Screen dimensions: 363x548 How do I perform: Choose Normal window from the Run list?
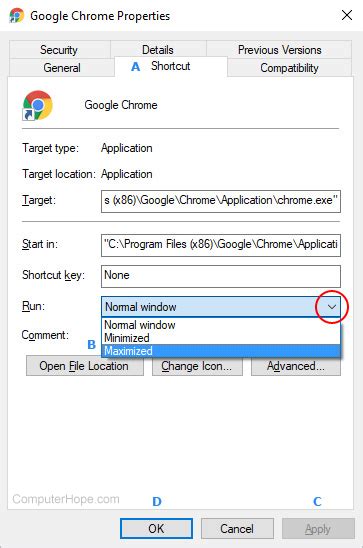221,325
